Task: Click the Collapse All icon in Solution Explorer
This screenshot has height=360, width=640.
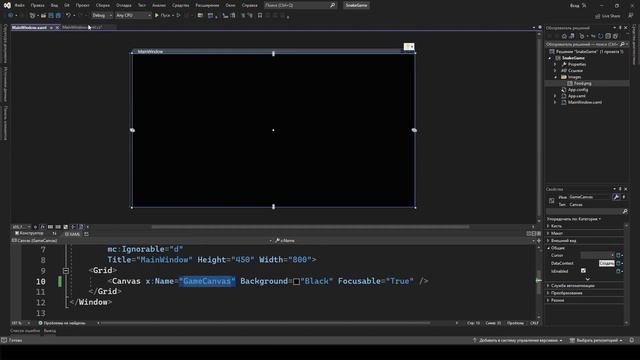Action: (608, 36)
